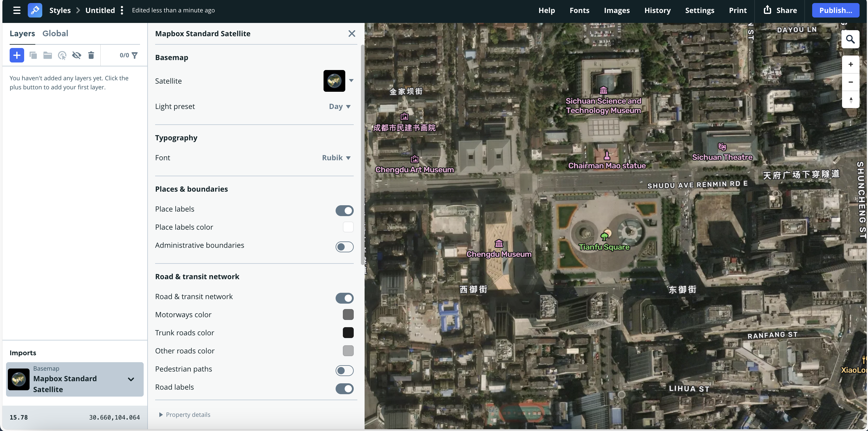Zoom in the map with plus button

pos(850,64)
